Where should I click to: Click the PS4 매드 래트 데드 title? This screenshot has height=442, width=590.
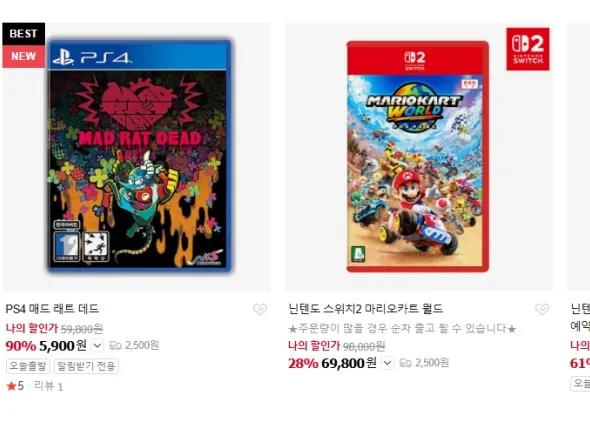click(52, 309)
